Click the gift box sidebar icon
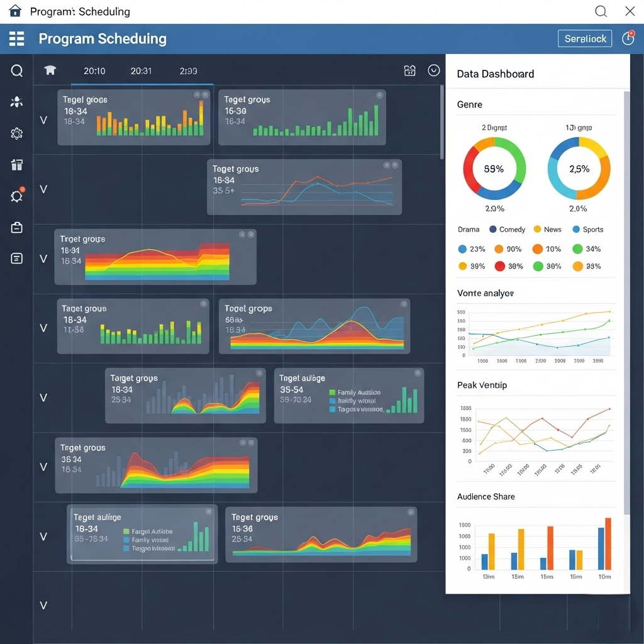The image size is (644, 644). click(x=17, y=165)
